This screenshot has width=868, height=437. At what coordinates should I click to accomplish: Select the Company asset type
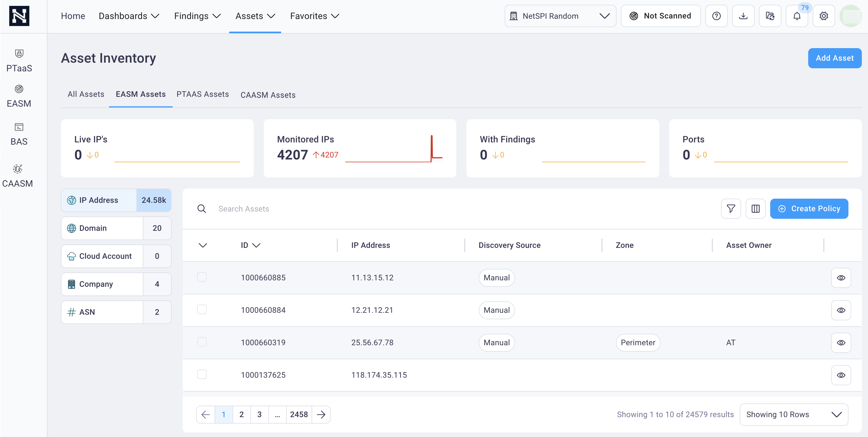pyautogui.click(x=116, y=284)
